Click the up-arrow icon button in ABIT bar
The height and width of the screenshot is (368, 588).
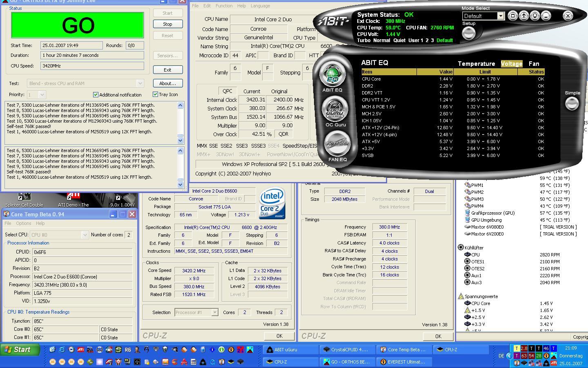(524, 16)
